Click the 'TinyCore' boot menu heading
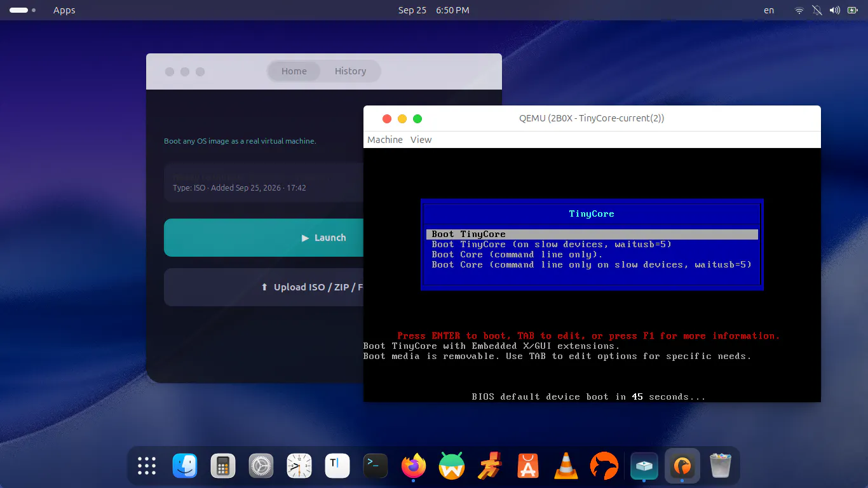The height and width of the screenshot is (488, 868). click(592, 214)
